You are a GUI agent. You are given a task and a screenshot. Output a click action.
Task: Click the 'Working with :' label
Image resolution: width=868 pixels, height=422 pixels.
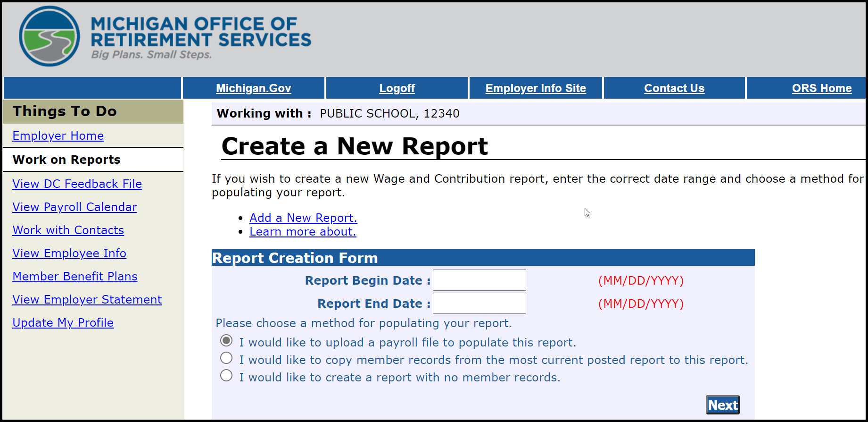(x=264, y=114)
